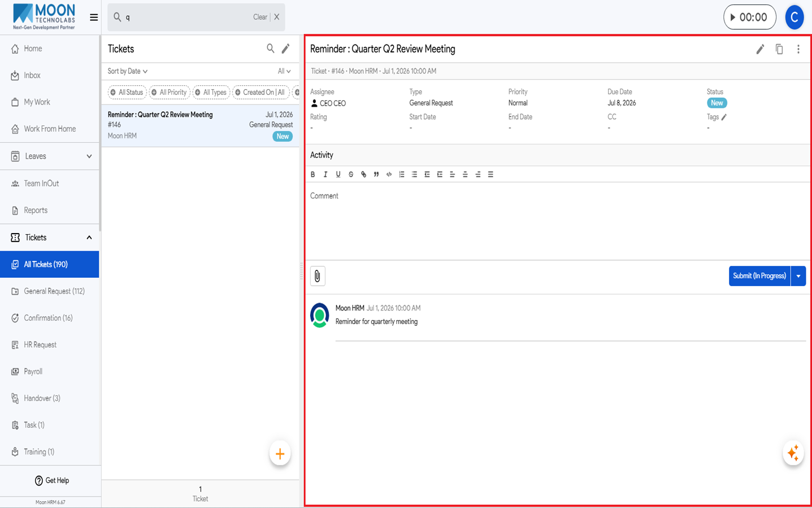Open Training (1) tickets in the sidebar

coord(50,452)
